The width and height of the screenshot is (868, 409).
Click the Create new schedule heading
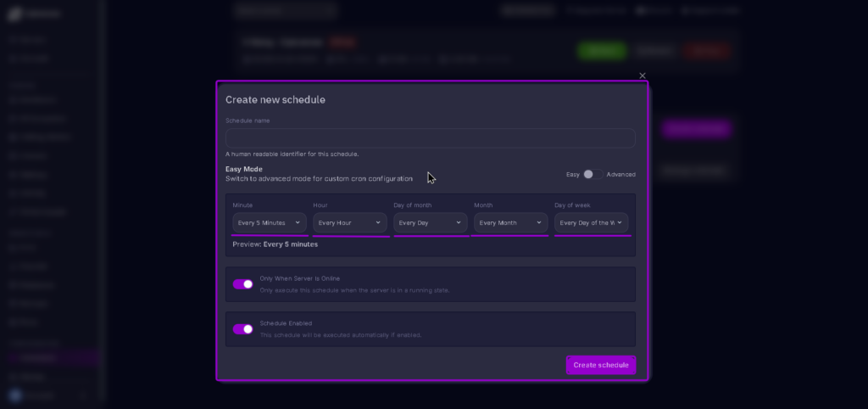[x=275, y=100]
